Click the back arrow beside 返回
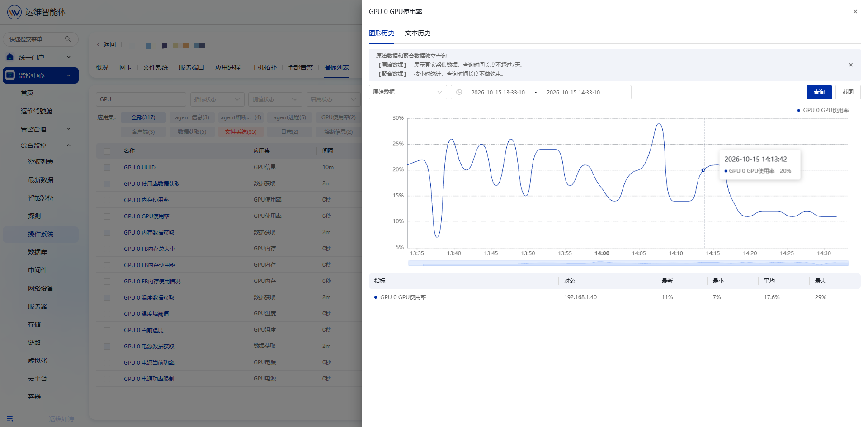This screenshot has width=868, height=427. 98,45
